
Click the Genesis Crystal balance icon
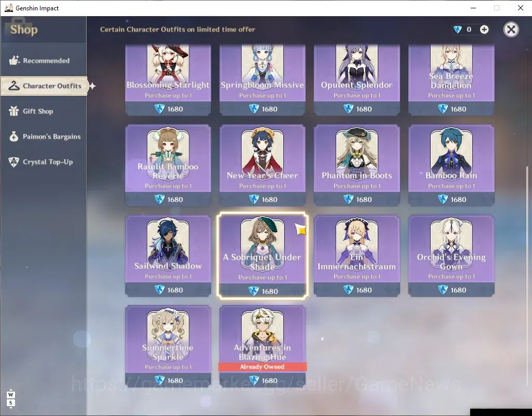click(458, 30)
